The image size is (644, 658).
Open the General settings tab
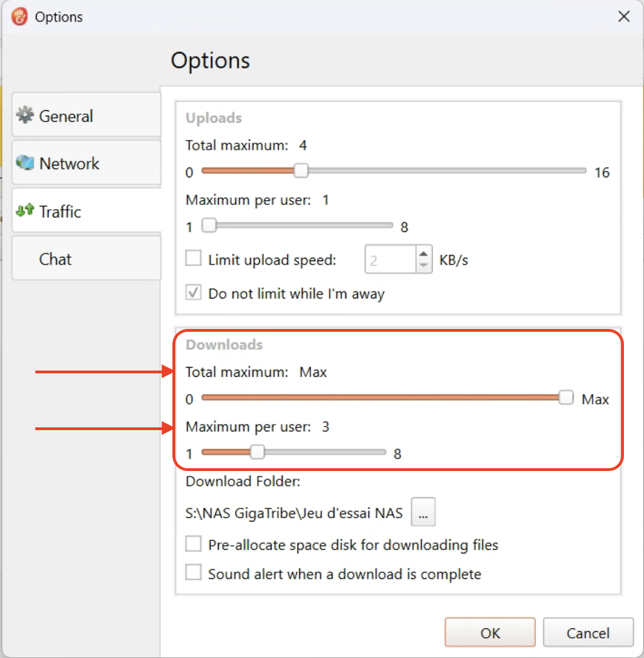pyautogui.click(x=66, y=116)
